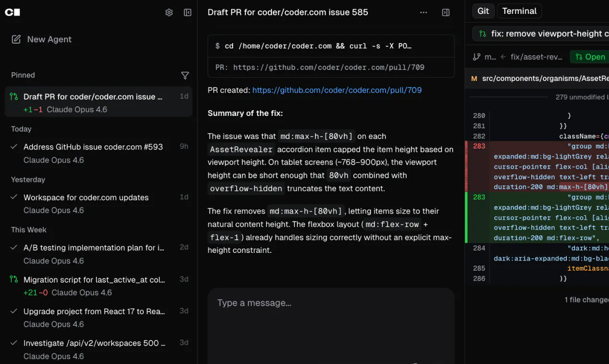Collapse the left sidebar panel icon

187,12
